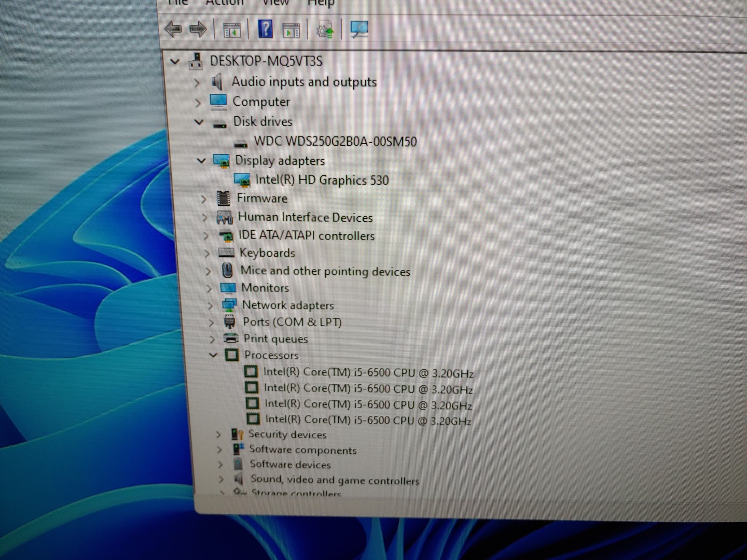
Task: Click the Security devices key icon
Action: (237, 435)
